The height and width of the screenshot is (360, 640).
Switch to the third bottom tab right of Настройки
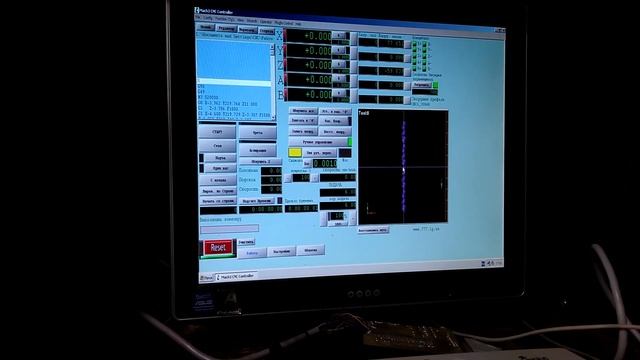pyautogui.click(x=311, y=250)
